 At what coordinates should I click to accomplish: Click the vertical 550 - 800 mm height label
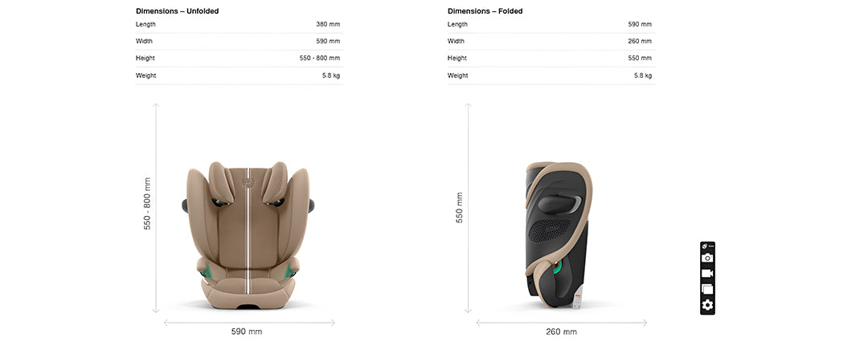coord(147,203)
